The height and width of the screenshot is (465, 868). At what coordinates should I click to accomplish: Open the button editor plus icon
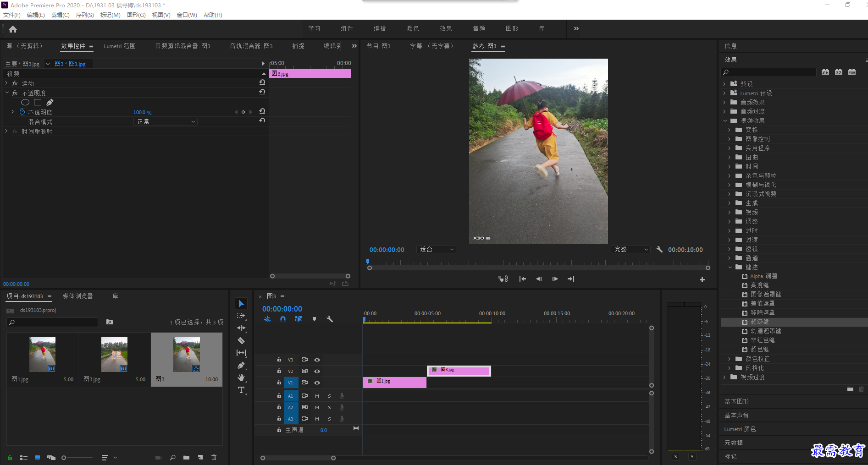point(702,279)
